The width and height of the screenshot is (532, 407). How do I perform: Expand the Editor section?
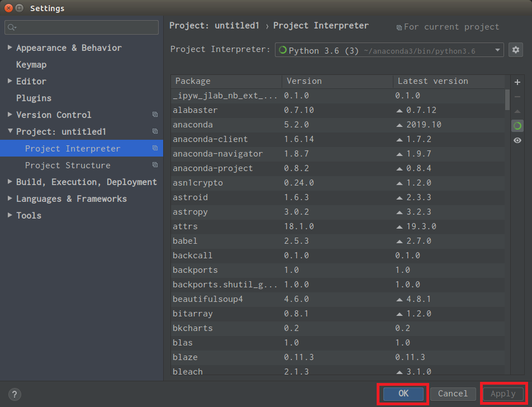pos(10,81)
